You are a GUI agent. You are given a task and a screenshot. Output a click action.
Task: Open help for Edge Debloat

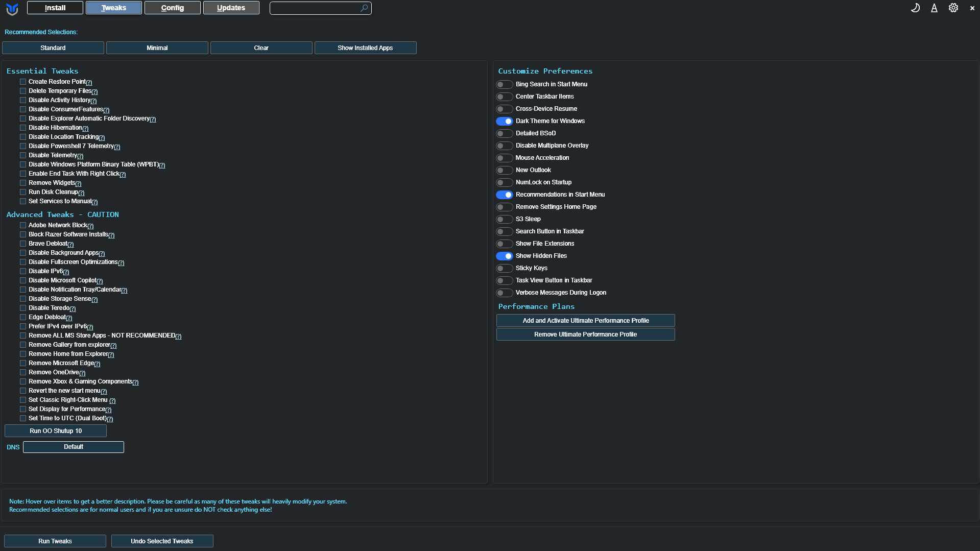pos(69,318)
